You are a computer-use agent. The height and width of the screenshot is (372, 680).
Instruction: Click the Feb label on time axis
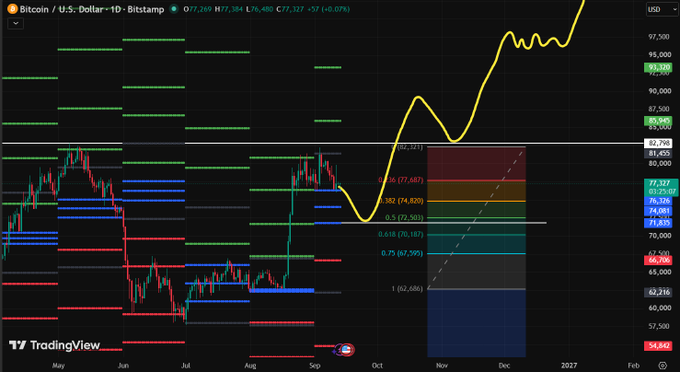[634, 365]
